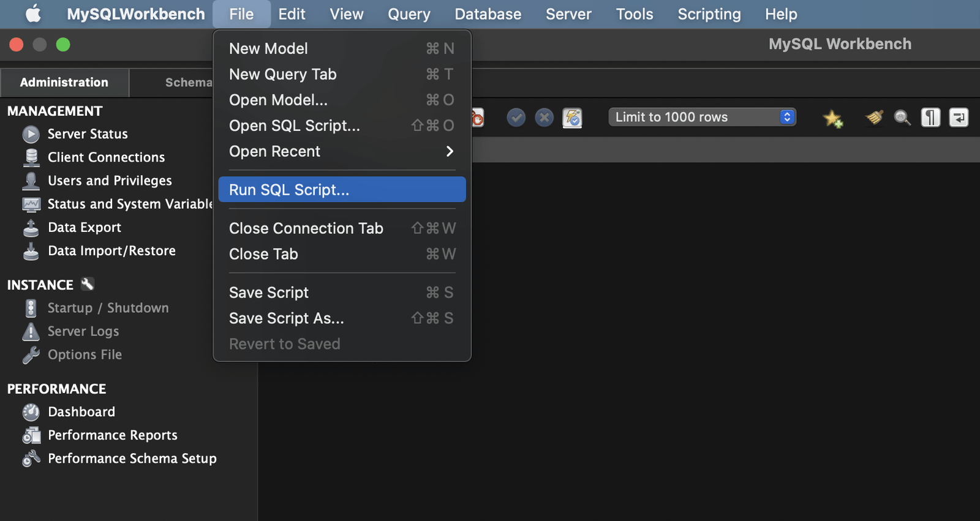Choose New Model from File menu

342,48
